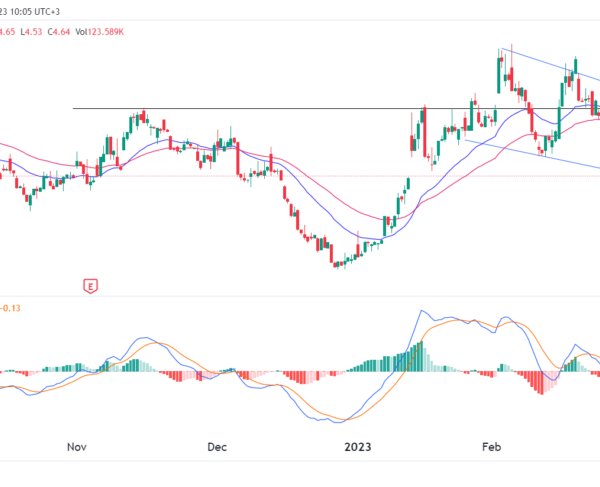Image resolution: width=600 pixels, height=487 pixels.
Task: Click the earnings E marker icon
Action: [91, 286]
